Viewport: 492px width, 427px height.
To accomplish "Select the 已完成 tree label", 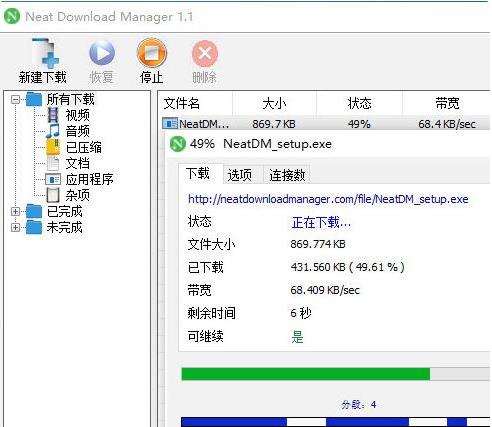I will tap(65, 211).
